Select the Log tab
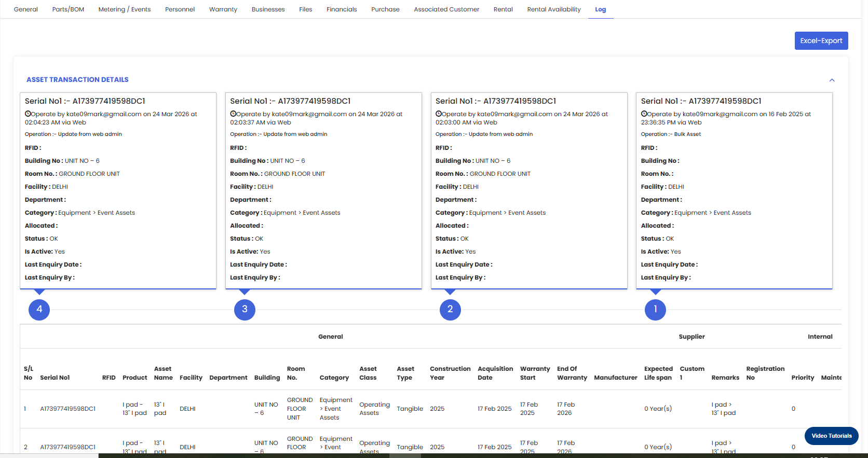The height and width of the screenshot is (458, 868). pos(601,9)
